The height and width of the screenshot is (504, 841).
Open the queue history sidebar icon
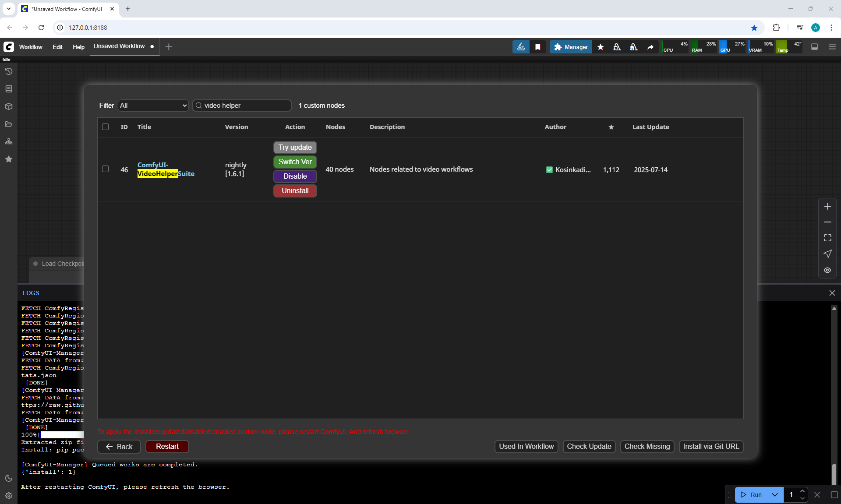pos(8,71)
